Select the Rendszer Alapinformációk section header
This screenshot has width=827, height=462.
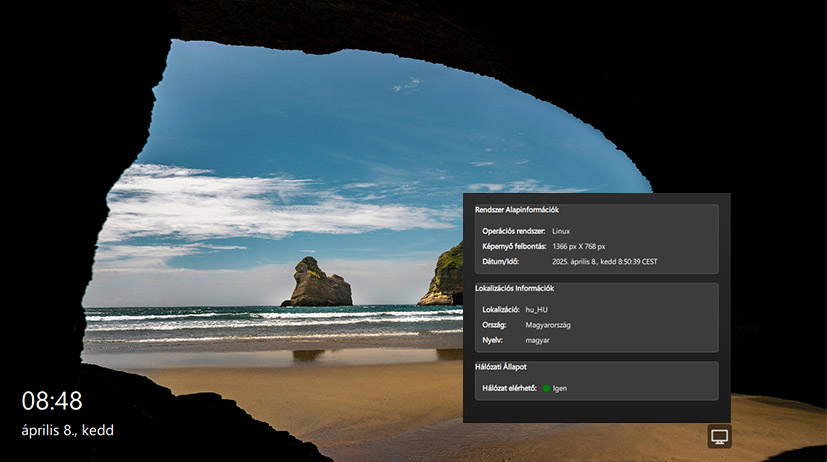pyautogui.click(x=516, y=210)
